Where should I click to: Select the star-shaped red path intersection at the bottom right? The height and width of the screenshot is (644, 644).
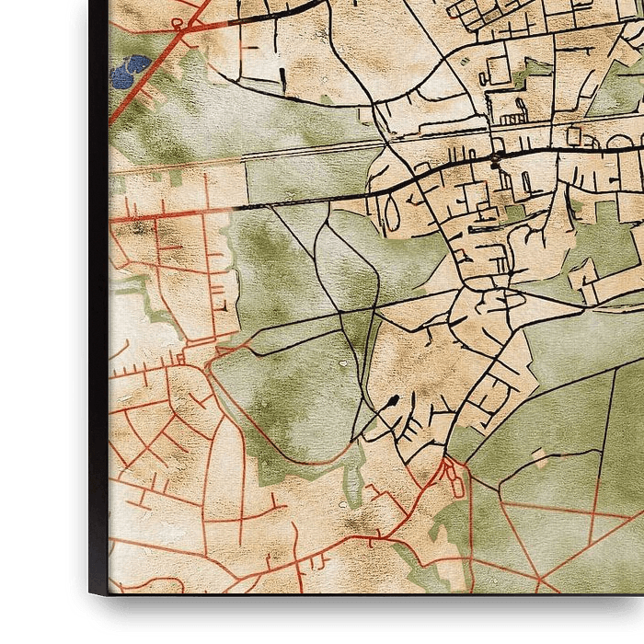[x=543, y=580]
